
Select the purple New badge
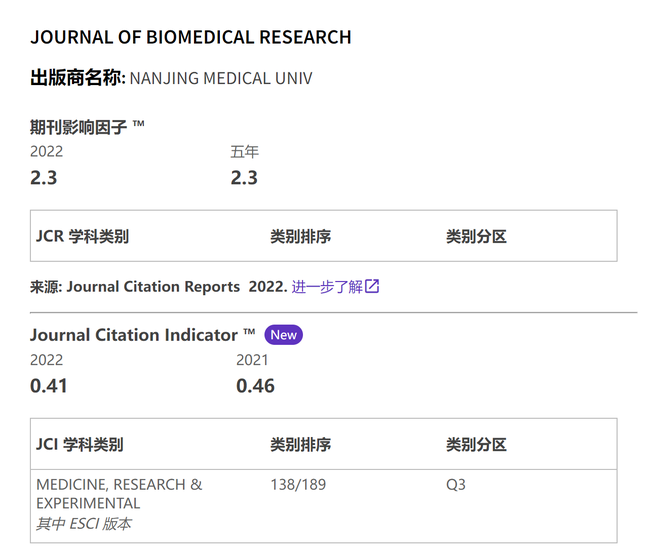tap(284, 335)
